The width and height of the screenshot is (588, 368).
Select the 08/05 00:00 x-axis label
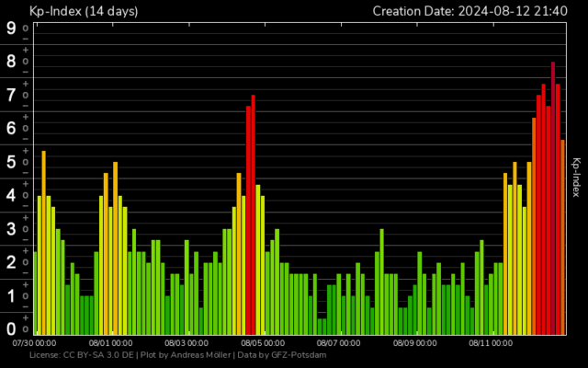264,342
